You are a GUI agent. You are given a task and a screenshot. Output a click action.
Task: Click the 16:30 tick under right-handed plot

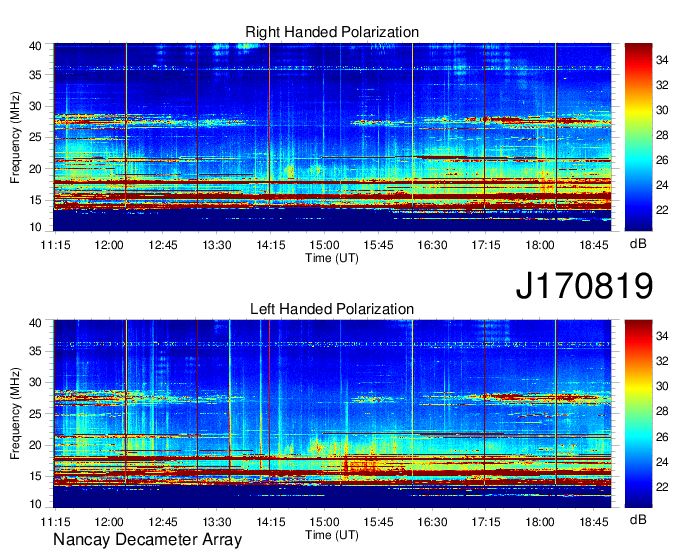[432, 245]
